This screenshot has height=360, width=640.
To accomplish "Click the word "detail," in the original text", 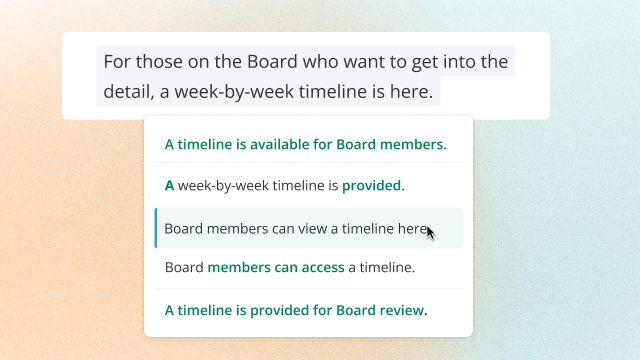I will (129, 91).
